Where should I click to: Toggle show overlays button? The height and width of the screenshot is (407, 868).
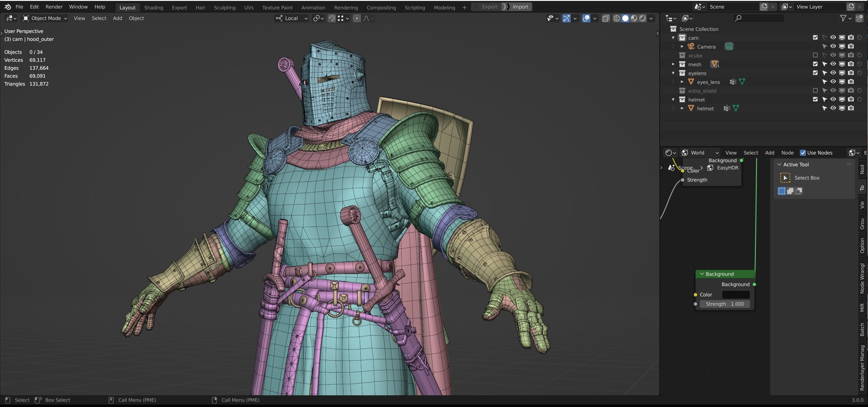click(586, 18)
